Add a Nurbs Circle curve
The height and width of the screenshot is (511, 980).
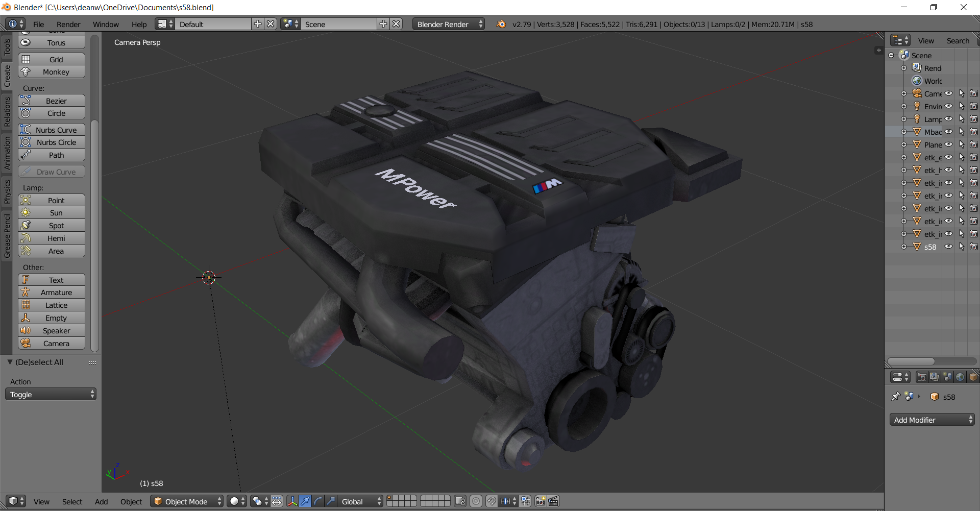[x=52, y=142]
